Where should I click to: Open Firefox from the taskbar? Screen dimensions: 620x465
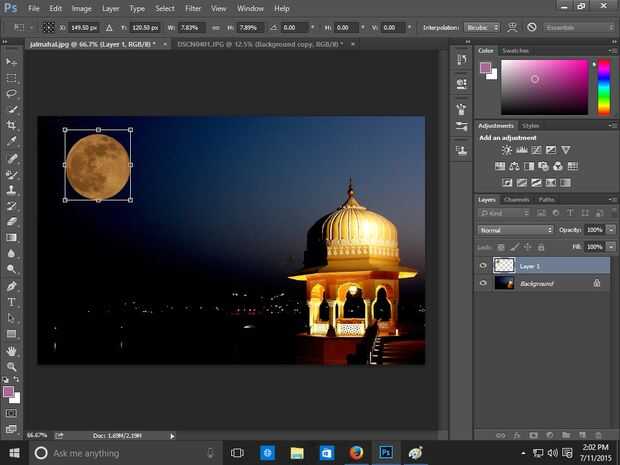pos(356,453)
